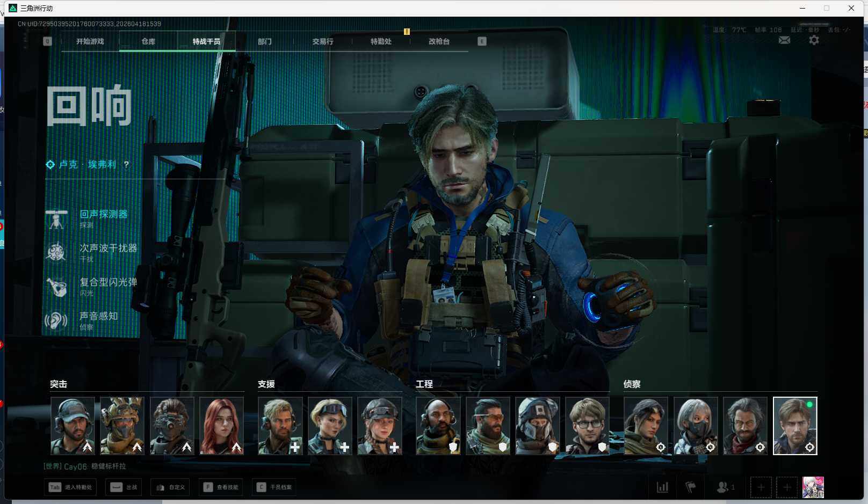Click the player avatar in bottom corner
The height and width of the screenshot is (504, 868).
(813, 487)
